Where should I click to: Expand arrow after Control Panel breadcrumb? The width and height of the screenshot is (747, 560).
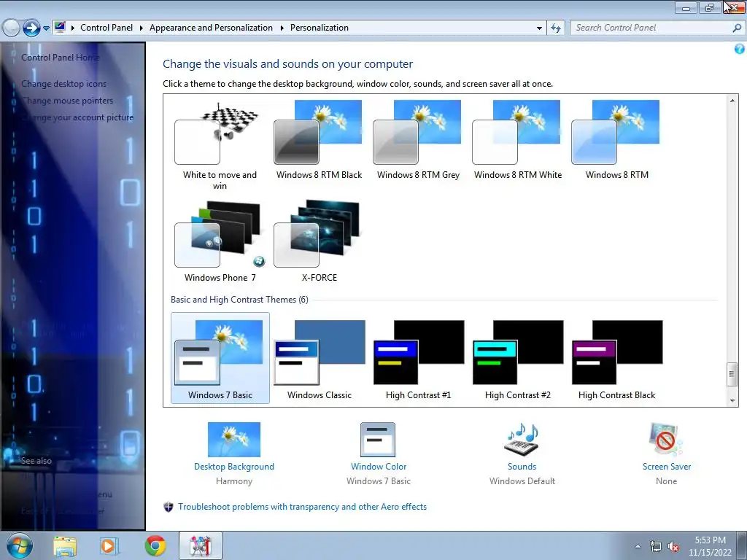[x=141, y=28]
